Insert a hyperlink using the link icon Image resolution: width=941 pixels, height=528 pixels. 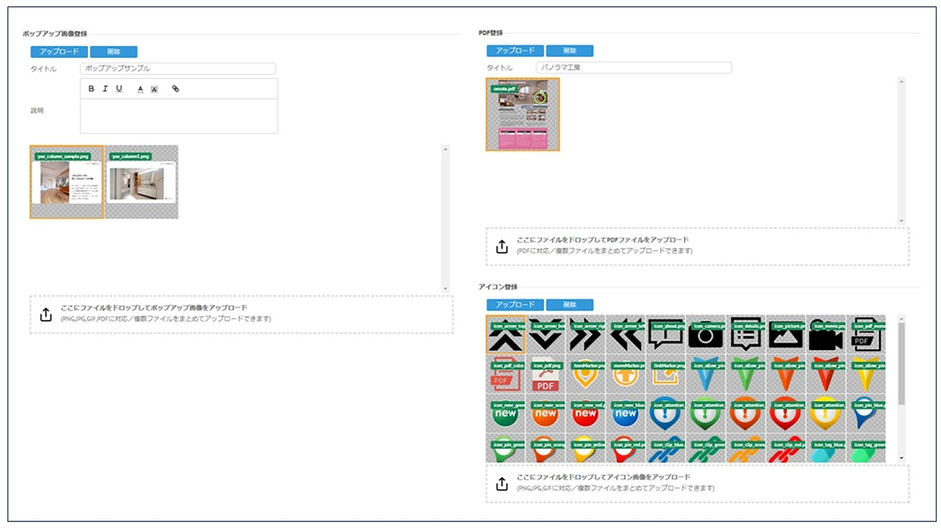[x=175, y=89]
